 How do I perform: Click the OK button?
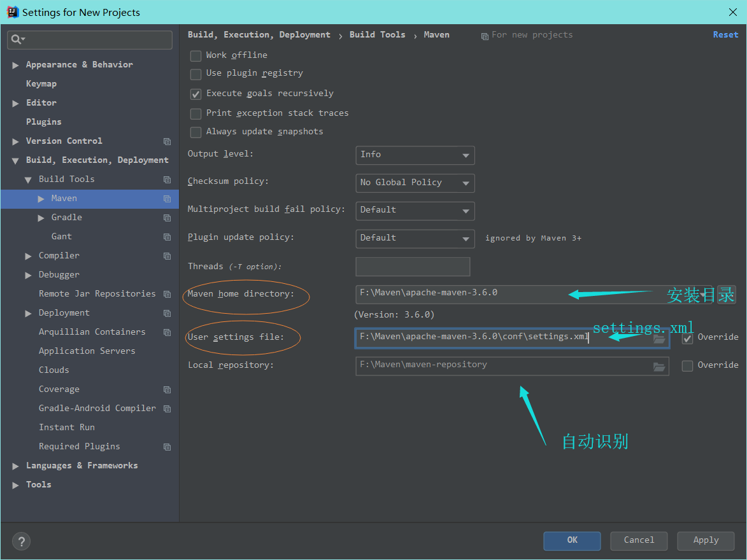pos(572,540)
